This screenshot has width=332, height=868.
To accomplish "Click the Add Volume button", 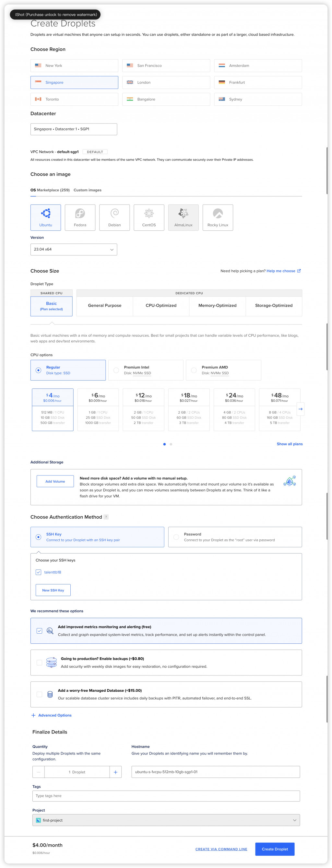I will click(55, 481).
